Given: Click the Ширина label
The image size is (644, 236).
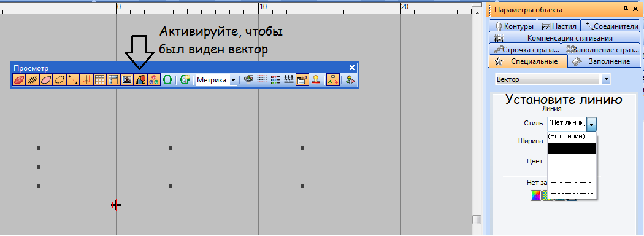Looking at the screenshot, I should pyautogui.click(x=531, y=141).
